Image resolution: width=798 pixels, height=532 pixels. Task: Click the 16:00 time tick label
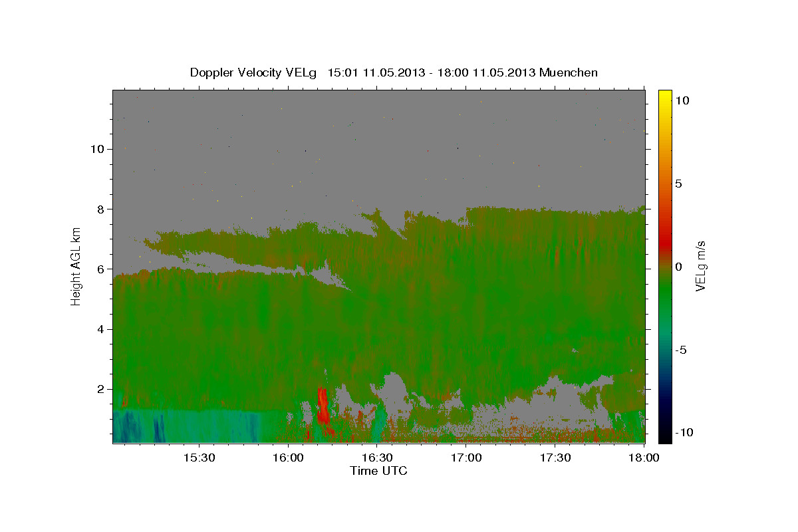(x=289, y=458)
